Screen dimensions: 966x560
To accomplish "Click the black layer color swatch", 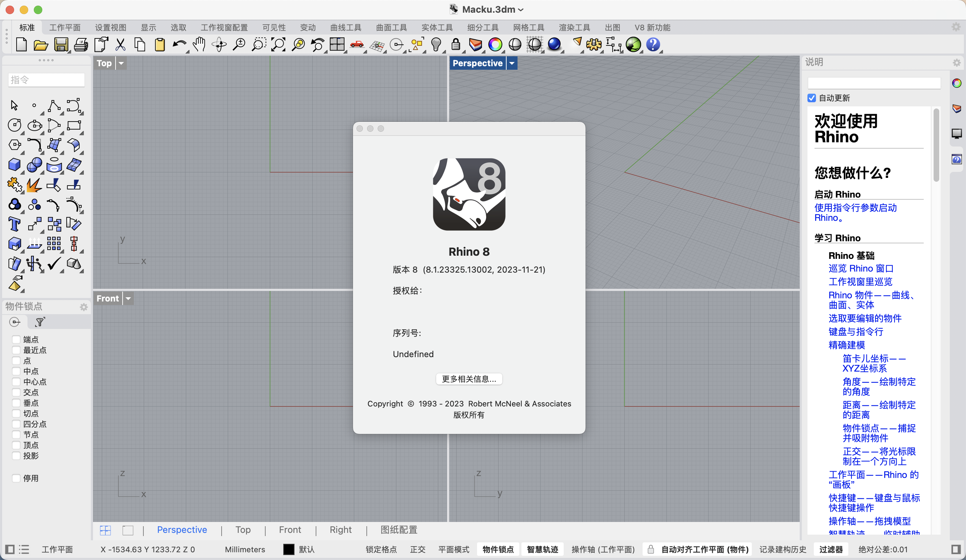I will [288, 549].
